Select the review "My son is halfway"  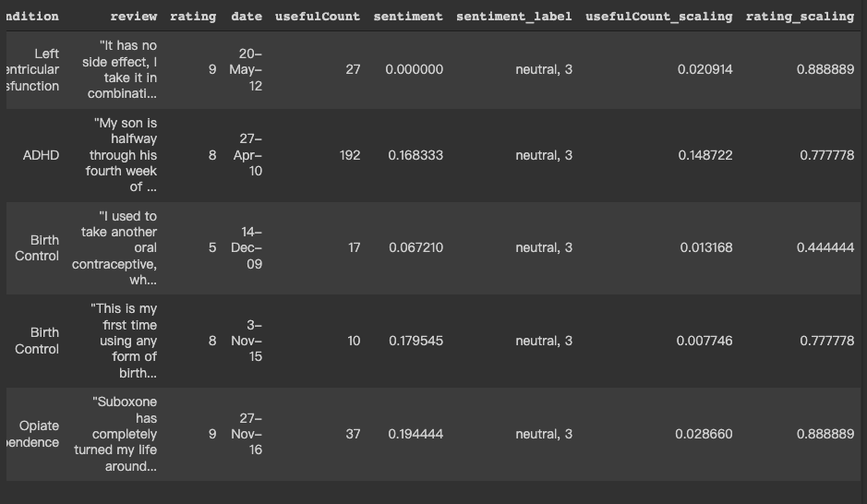[121, 155]
